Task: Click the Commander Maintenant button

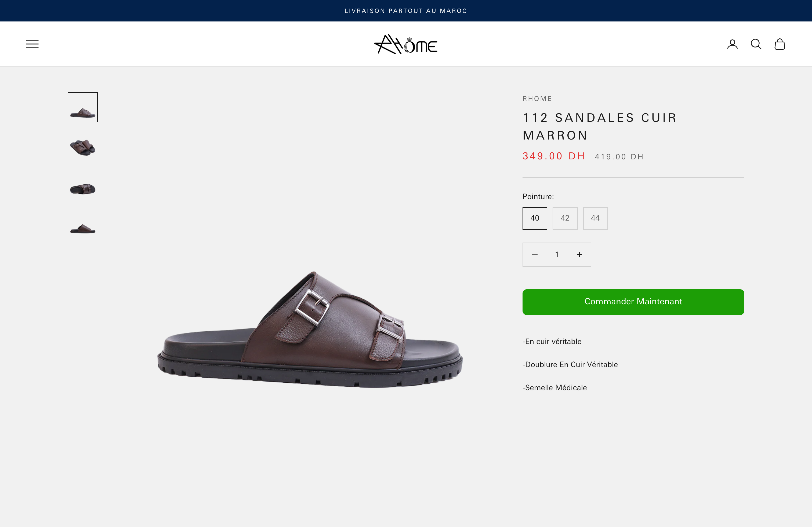Action: 633,302
